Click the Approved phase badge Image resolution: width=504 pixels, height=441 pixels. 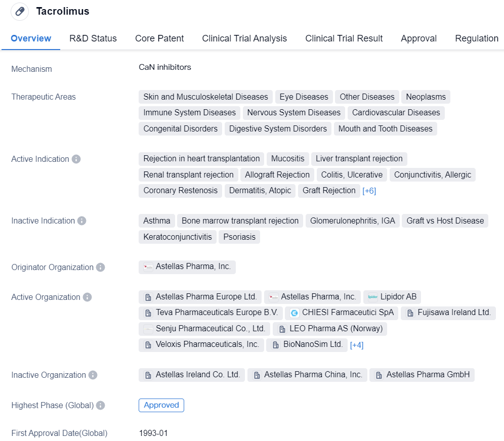tap(161, 405)
